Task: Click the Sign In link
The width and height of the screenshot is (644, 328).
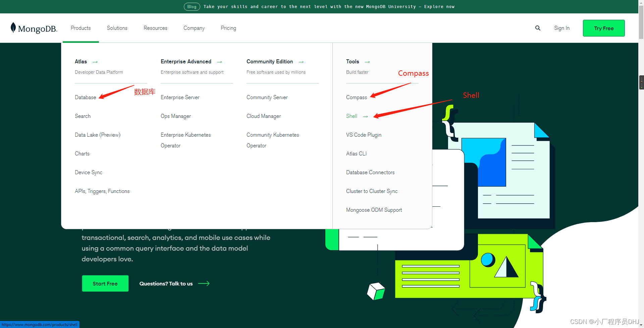Action: (x=562, y=28)
